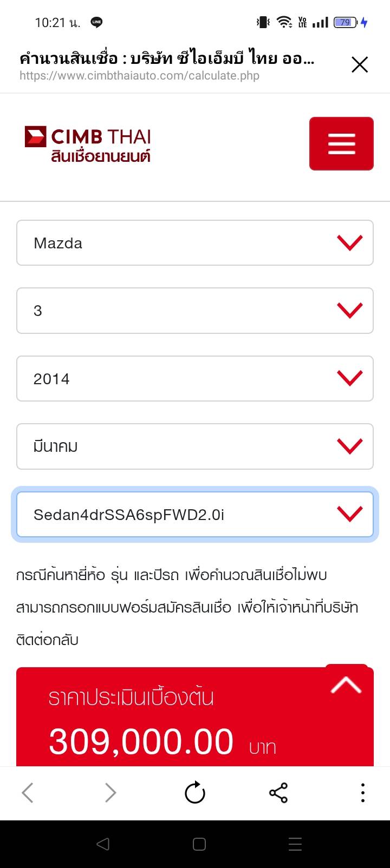The width and height of the screenshot is (390, 868).
Task: Tap the 309,000.00 estimated price
Action: (x=141, y=741)
